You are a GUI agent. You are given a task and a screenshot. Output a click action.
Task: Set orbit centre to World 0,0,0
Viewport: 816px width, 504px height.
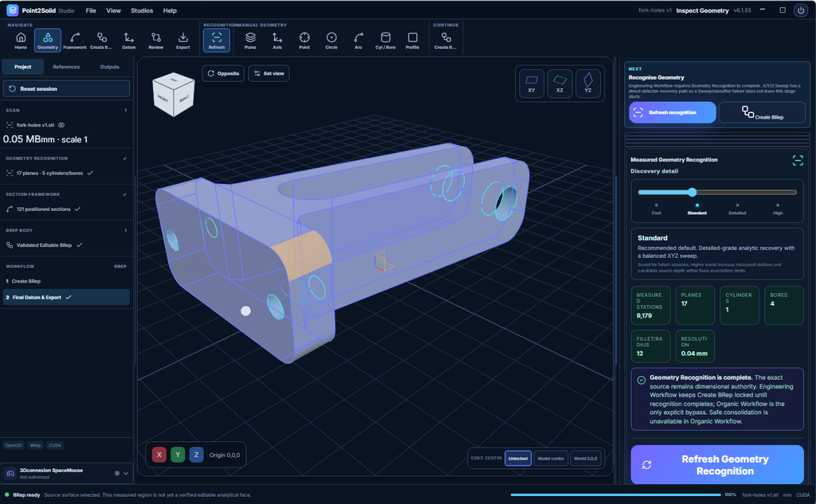[x=586, y=459]
